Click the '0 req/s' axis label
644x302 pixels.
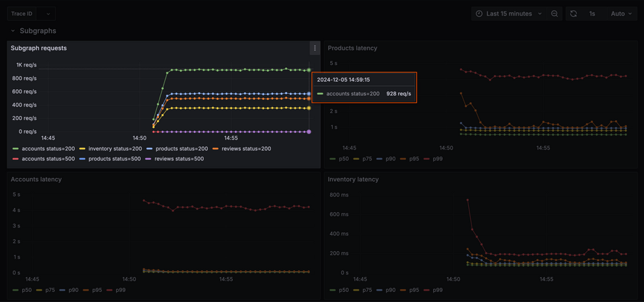pyautogui.click(x=28, y=132)
